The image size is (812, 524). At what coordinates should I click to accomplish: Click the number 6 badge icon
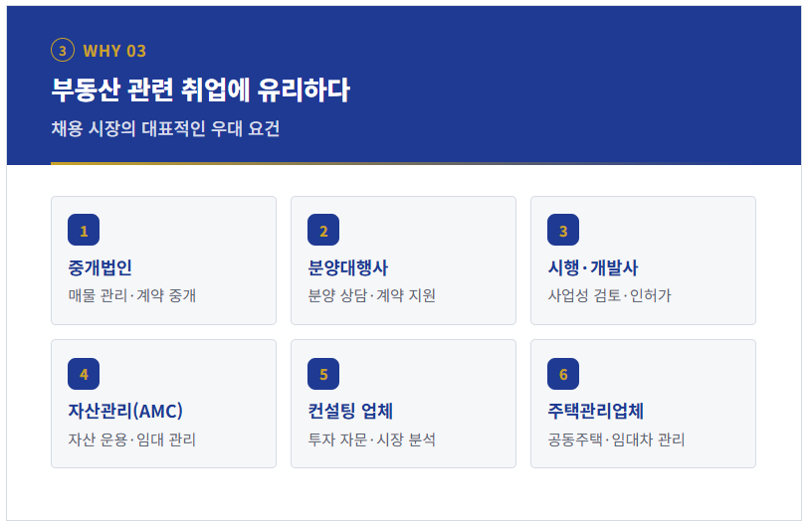tap(563, 374)
